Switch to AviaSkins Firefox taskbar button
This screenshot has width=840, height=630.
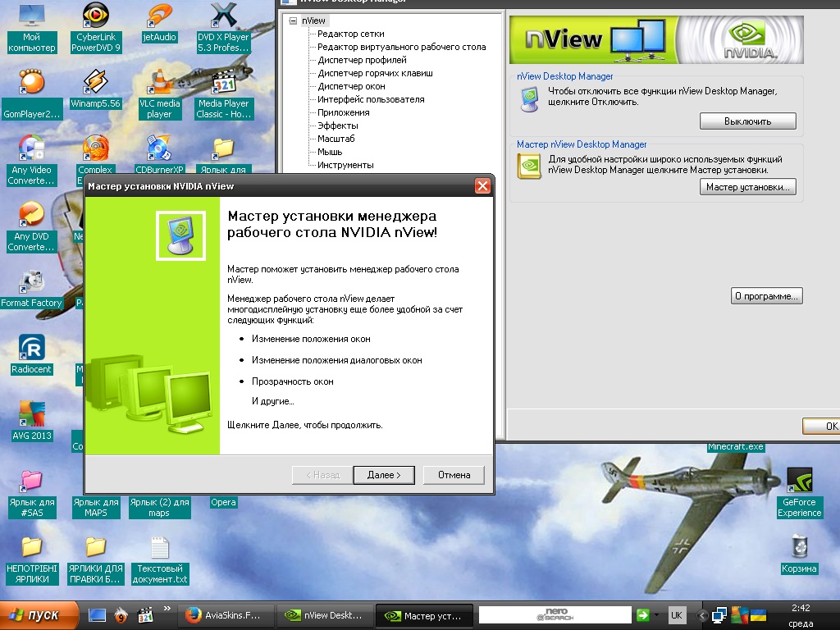226,615
